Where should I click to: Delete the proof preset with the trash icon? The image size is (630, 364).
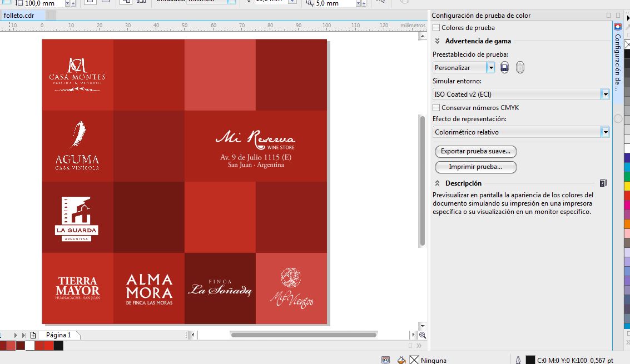click(520, 67)
